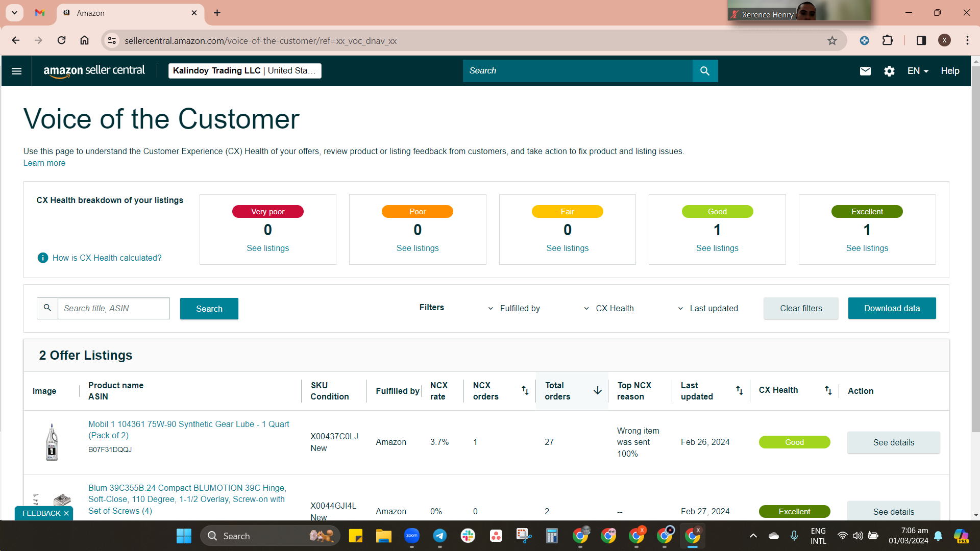Open Chrome tab search dropdown

point(14,13)
